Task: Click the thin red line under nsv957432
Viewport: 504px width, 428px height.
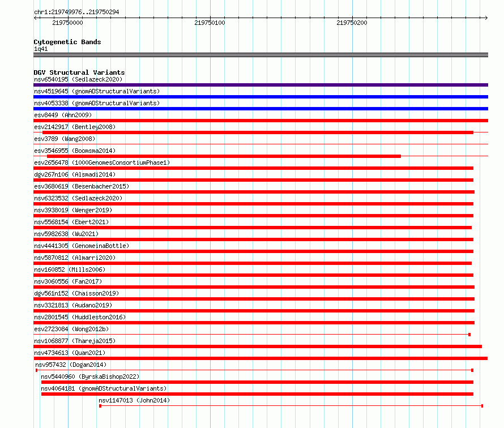Action: coord(254,370)
